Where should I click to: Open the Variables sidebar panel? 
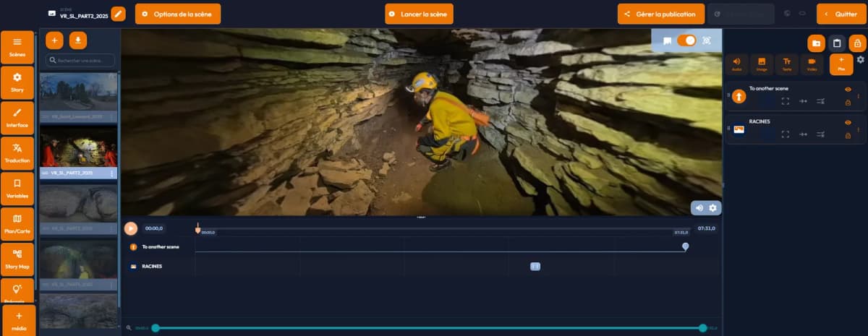(x=17, y=188)
